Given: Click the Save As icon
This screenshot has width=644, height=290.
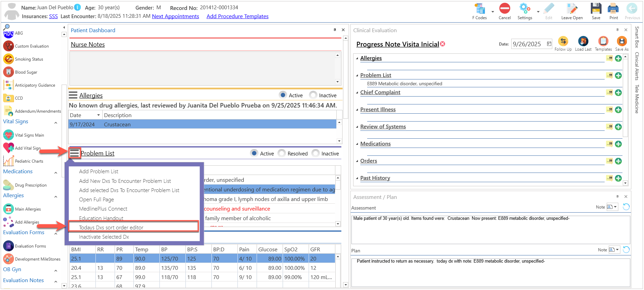Looking at the screenshot, I should click(x=621, y=41).
